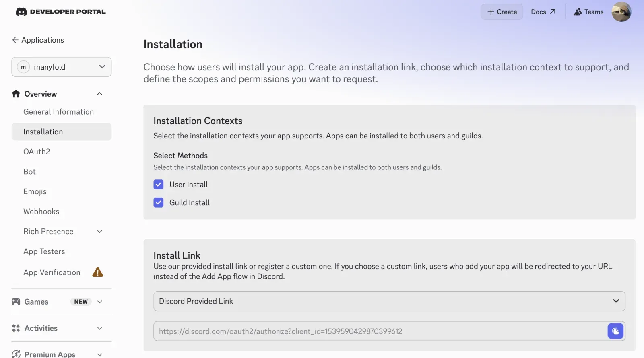Screen dimensions: 644x358
Task: Click the Installation Contexts heading
Action: coord(198,121)
